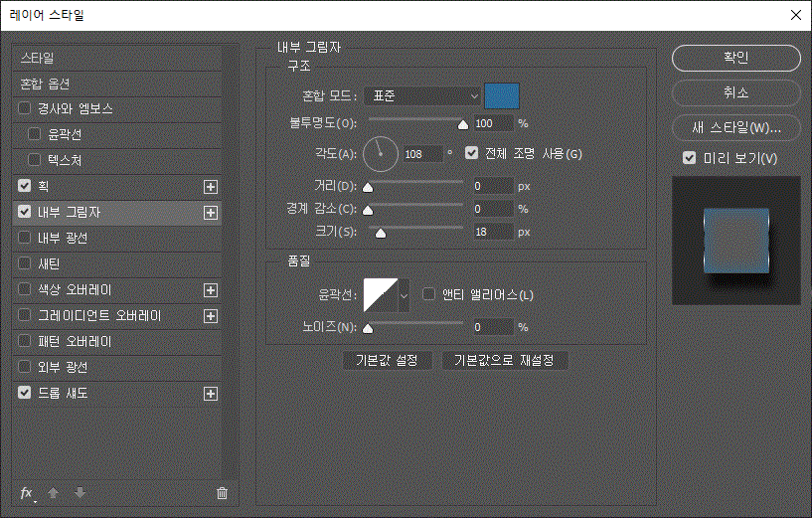Click the angle dial for 각도(A)
Image resolution: width=812 pixels, height=518 pixels.
(x=380, y=154)
